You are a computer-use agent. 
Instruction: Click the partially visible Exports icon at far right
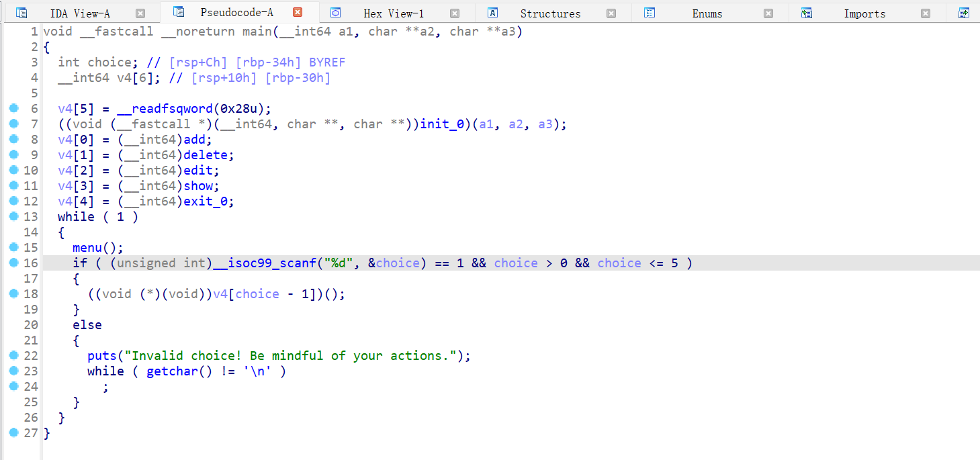click(x=964, y=13)
